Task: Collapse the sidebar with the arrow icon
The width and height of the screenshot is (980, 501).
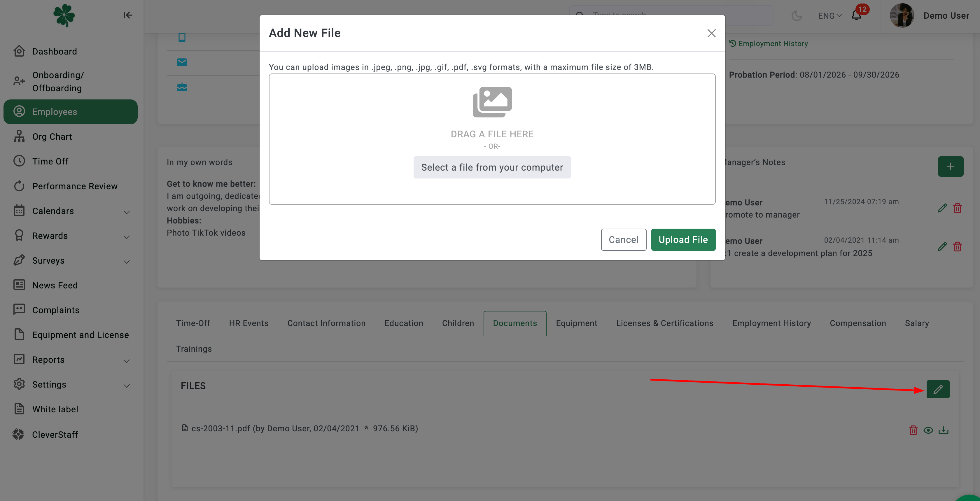Action: coord(128,15)
